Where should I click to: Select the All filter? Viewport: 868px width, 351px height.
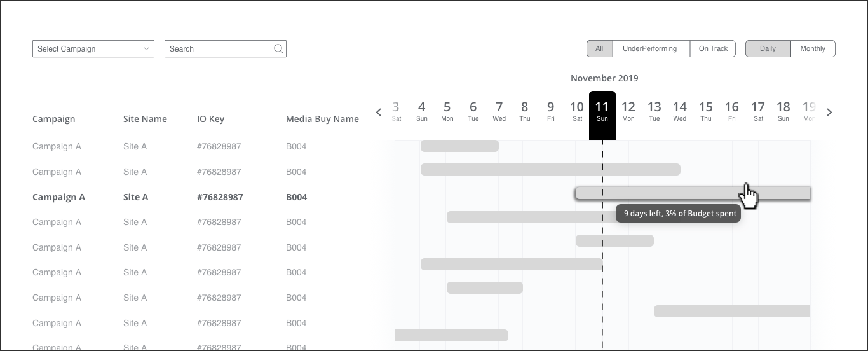599,48
